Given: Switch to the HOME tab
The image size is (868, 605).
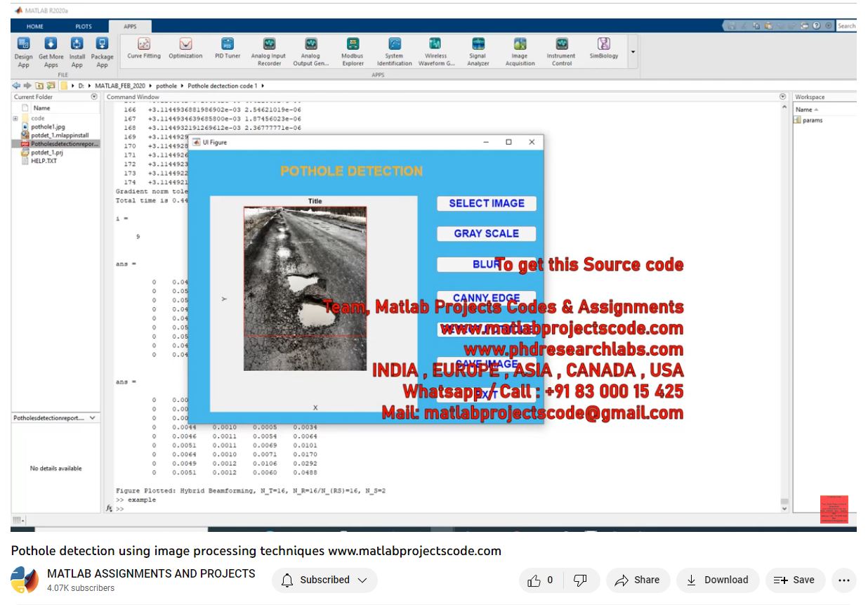Looking at the screenshot, I should [x=35, y=27].
